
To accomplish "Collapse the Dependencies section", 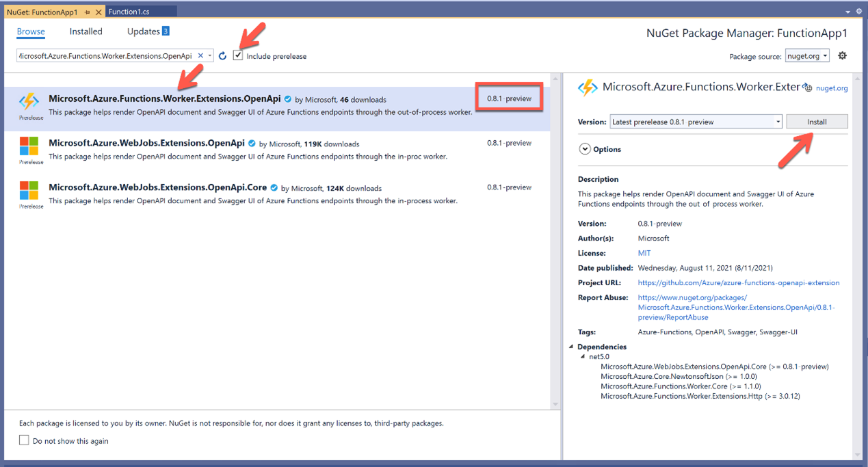I will click(x=572, y=347).
